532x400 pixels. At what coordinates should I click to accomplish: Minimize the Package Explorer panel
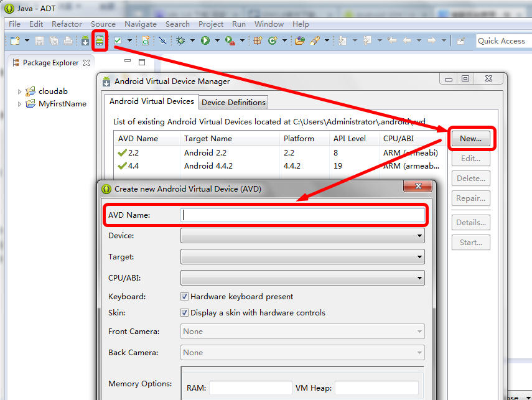(x=128, y=61)
